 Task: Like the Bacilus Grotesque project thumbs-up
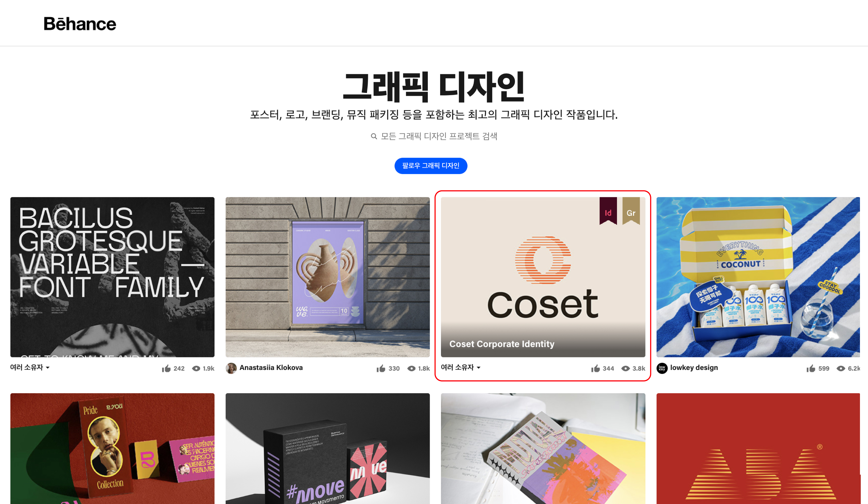166,369
